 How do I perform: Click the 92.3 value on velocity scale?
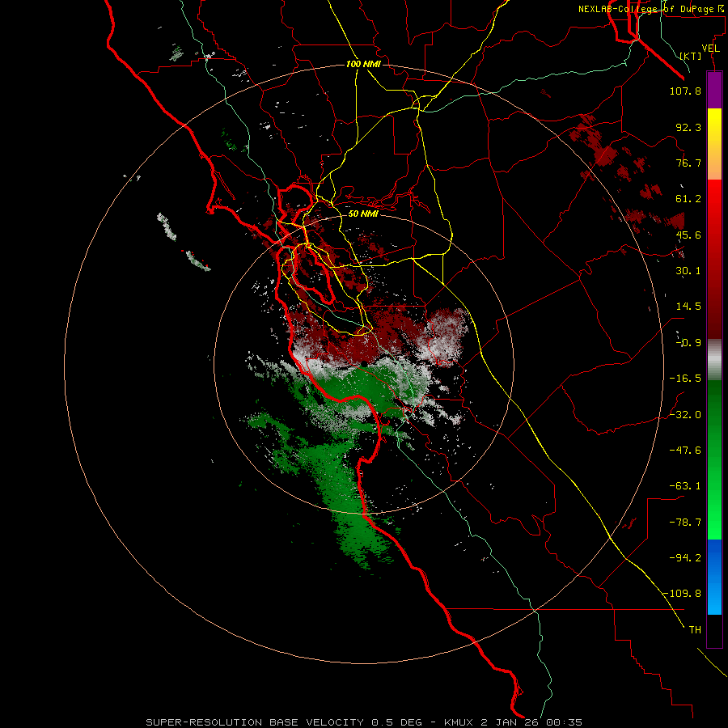pos(688,127)
